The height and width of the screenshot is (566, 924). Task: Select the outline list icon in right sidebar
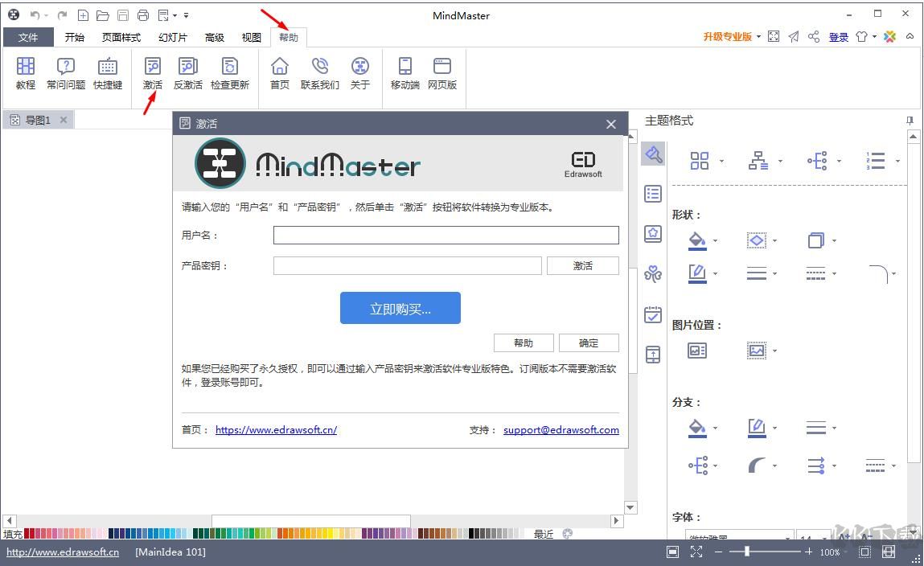pos(652,193)
